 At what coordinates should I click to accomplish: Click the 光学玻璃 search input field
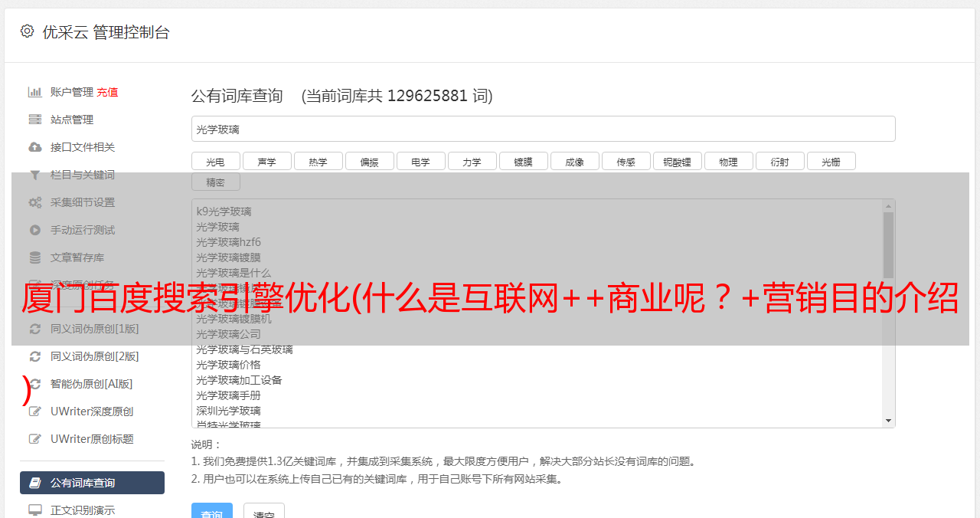click(544, 129)
